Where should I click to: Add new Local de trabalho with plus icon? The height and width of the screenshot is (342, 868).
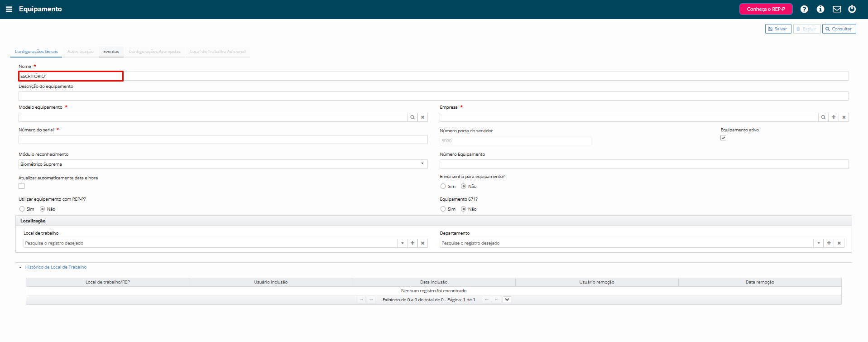412,243
